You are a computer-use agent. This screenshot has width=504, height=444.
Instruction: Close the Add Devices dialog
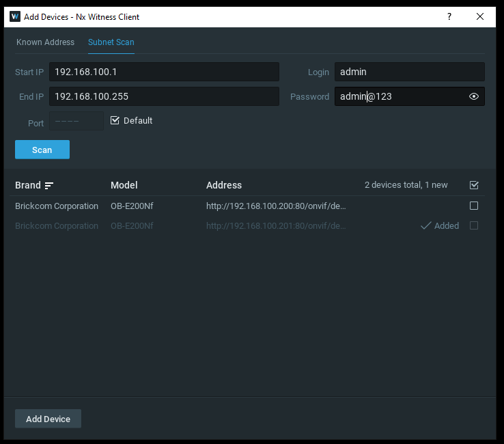[481, 16]
